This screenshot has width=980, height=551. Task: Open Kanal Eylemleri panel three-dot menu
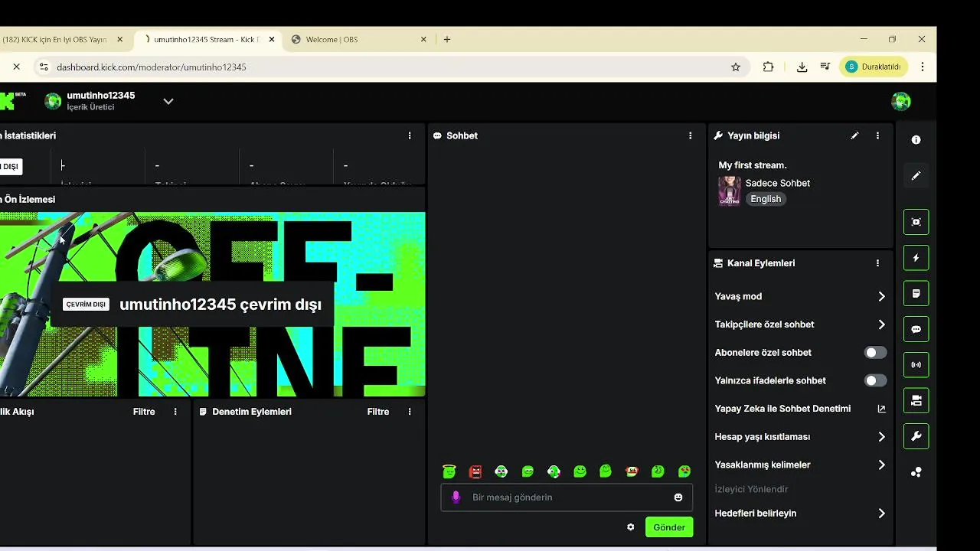coord(877,263)
